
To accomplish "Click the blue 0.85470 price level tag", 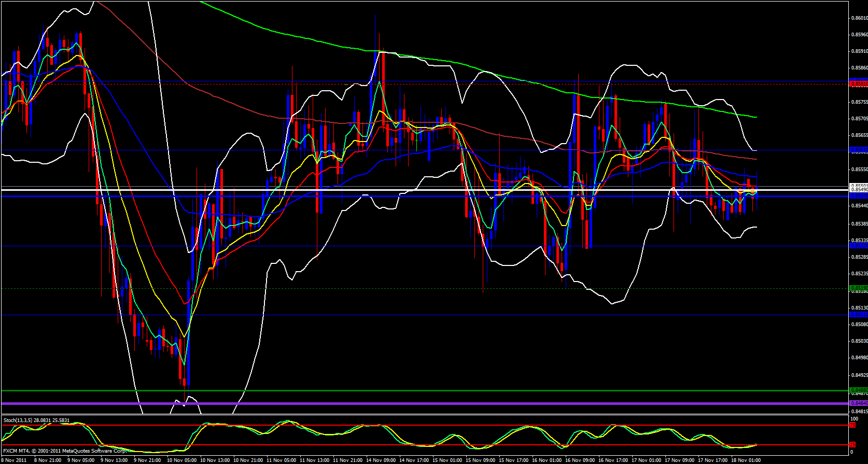I will coord(859,196).
